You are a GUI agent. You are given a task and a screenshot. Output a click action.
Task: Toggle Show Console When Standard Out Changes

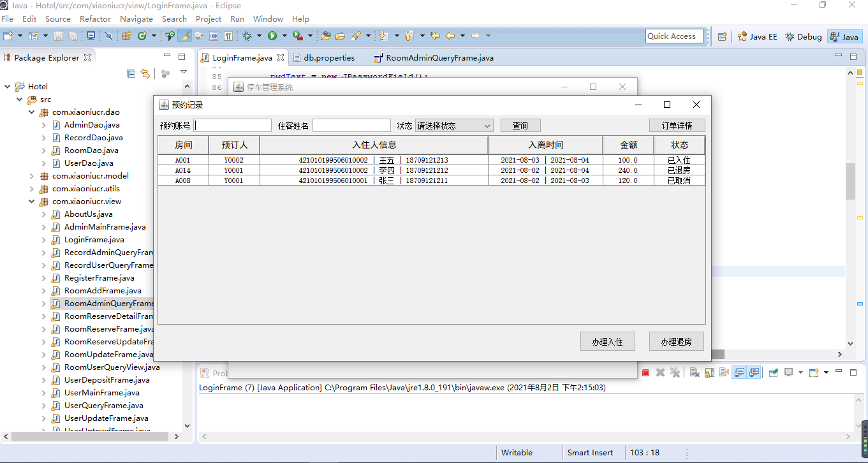point(739,372)
